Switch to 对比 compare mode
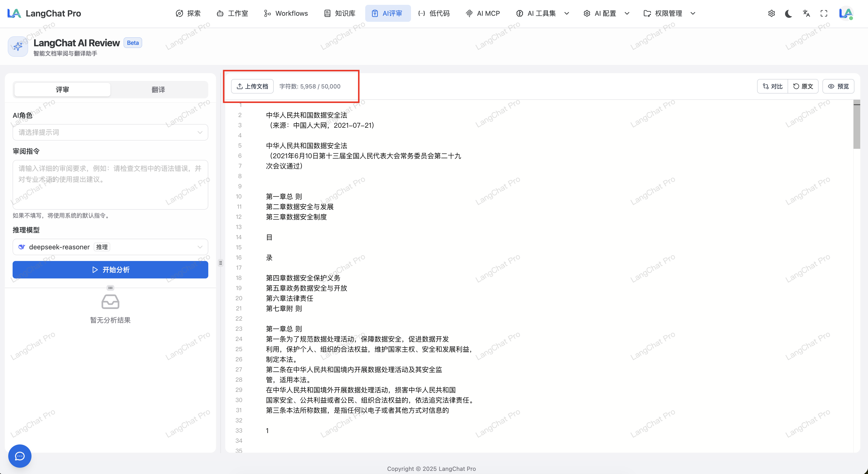 pyautogui.click(x=772, y=86)
